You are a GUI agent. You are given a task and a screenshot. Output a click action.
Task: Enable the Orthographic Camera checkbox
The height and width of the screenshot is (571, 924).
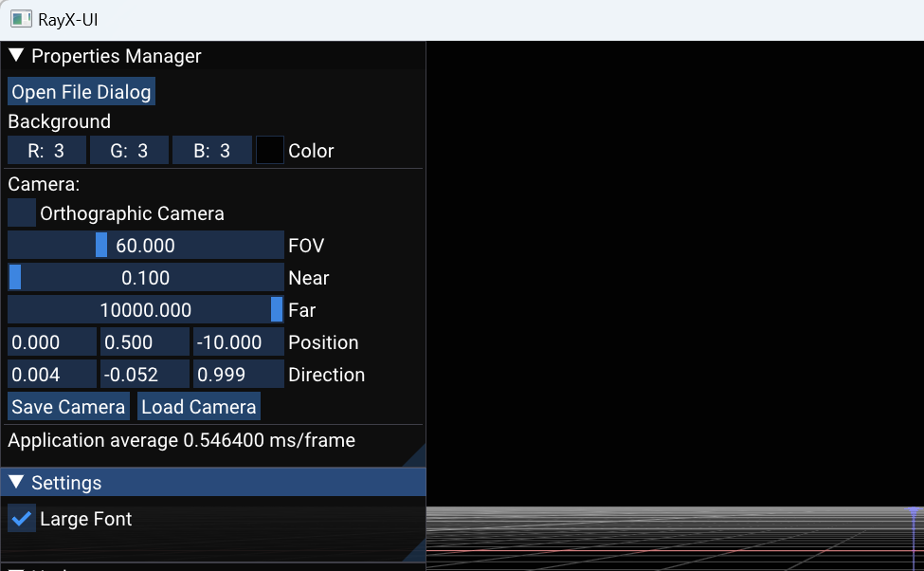(22, 213)
